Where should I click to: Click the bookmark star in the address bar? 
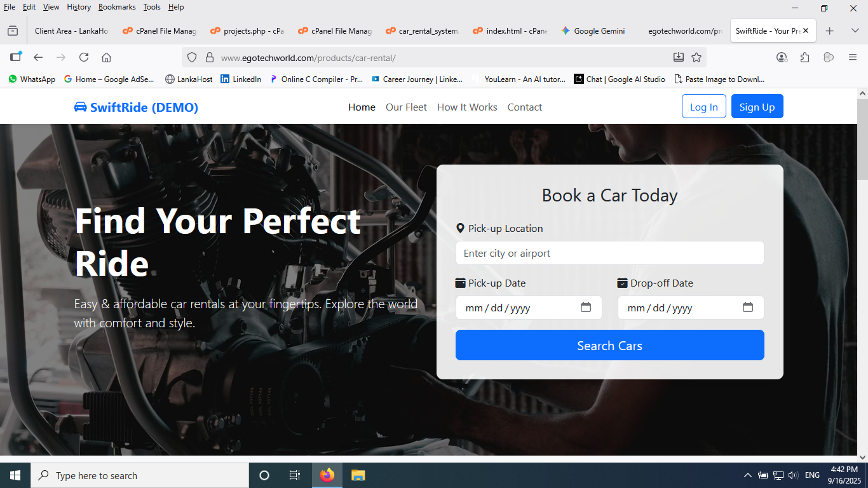[696, 57]
